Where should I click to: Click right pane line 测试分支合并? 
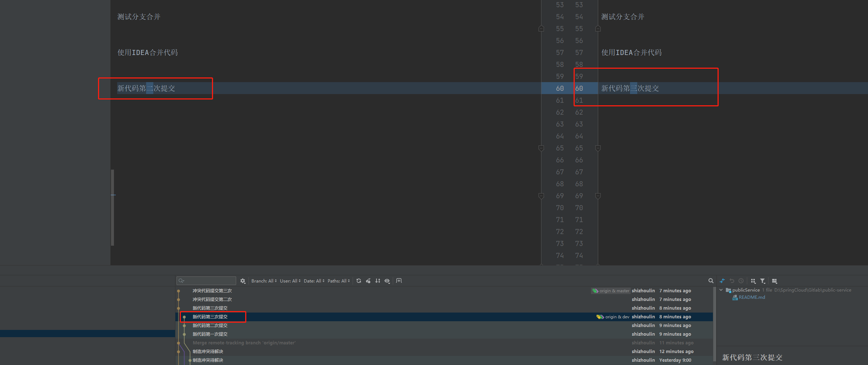(x=623, y=17)
